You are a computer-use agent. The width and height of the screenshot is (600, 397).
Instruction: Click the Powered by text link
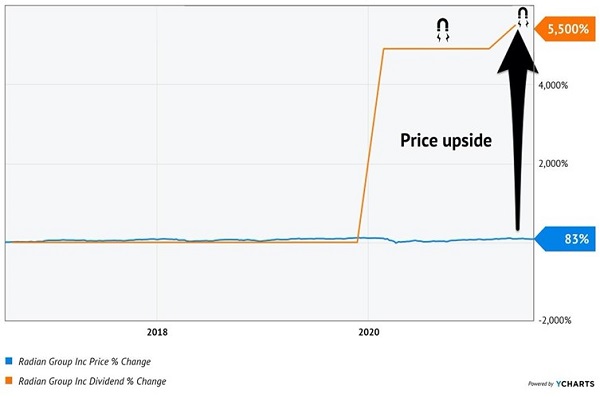[541, 384]
